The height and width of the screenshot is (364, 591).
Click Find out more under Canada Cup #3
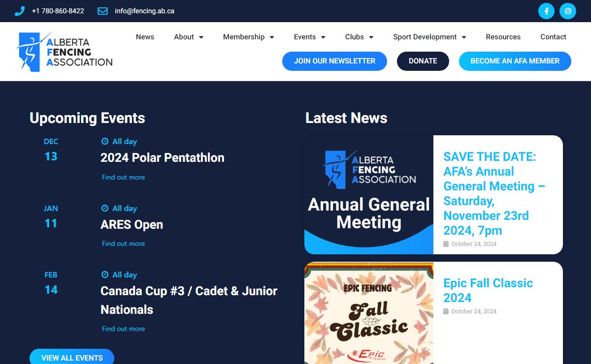[123, 329]
